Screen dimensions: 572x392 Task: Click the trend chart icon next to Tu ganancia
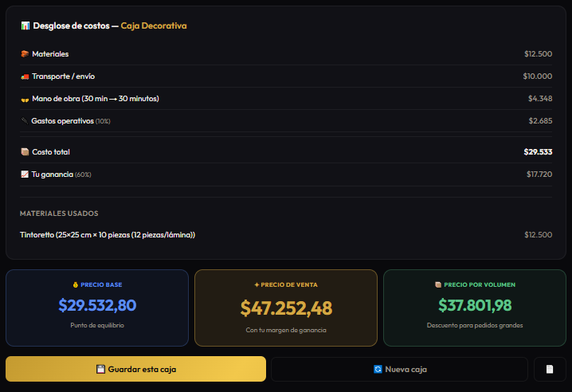[x=25, y=174]
